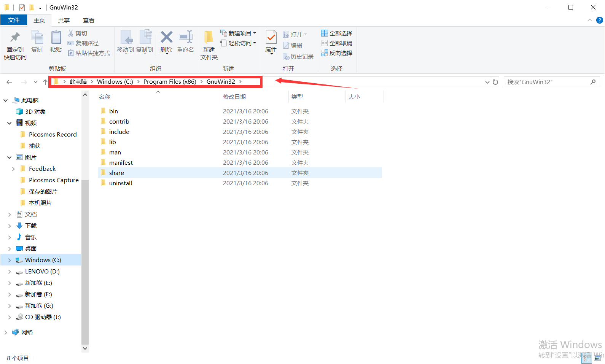
Task: Click the Delete (删除) X icon
Action: pos(166,37)
